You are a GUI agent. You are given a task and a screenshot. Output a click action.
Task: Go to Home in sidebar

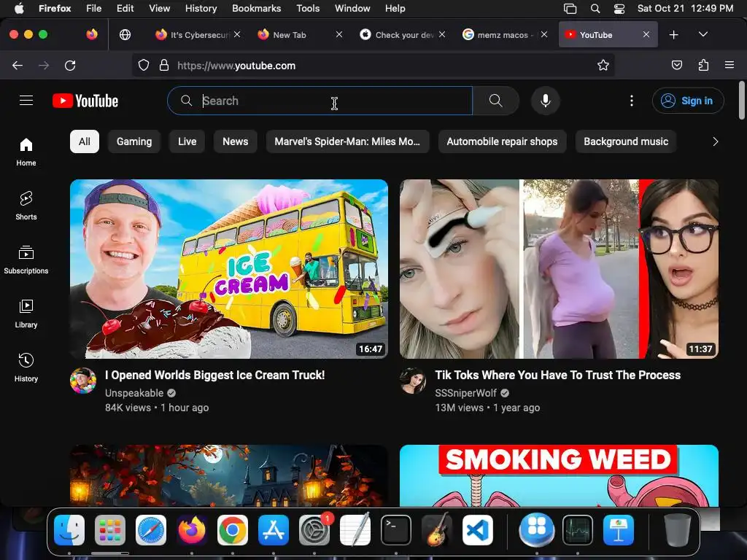tap(26, 152)
